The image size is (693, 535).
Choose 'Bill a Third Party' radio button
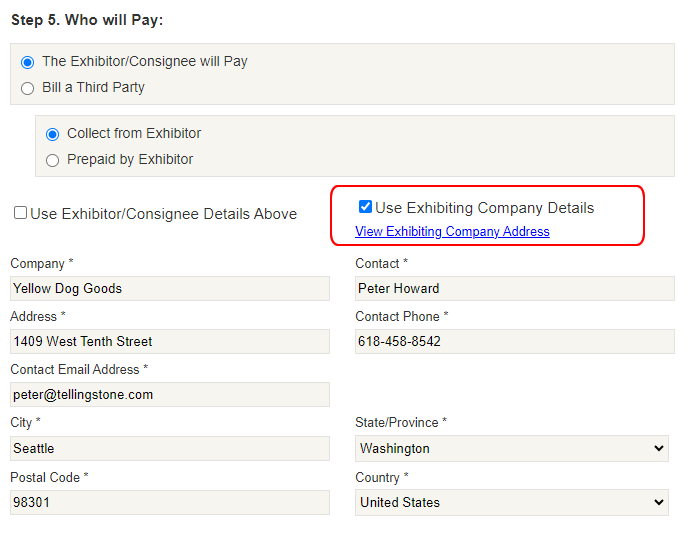click(28, 88)
